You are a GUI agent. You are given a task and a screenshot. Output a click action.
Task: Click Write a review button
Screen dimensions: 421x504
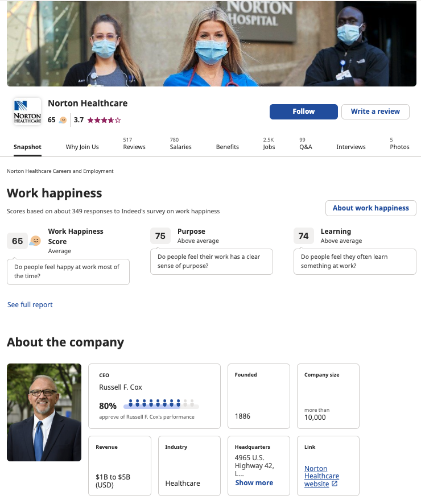coord(375,111)
